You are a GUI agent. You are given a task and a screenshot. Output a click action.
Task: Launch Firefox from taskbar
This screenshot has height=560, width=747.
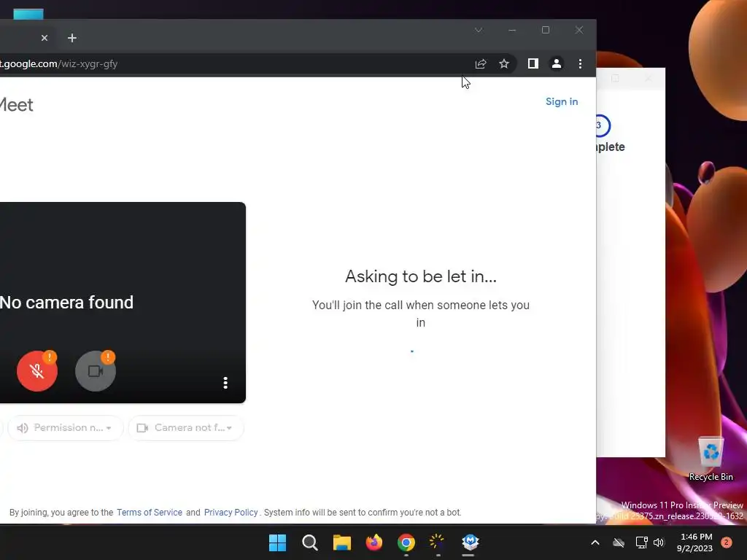(374, 542)
